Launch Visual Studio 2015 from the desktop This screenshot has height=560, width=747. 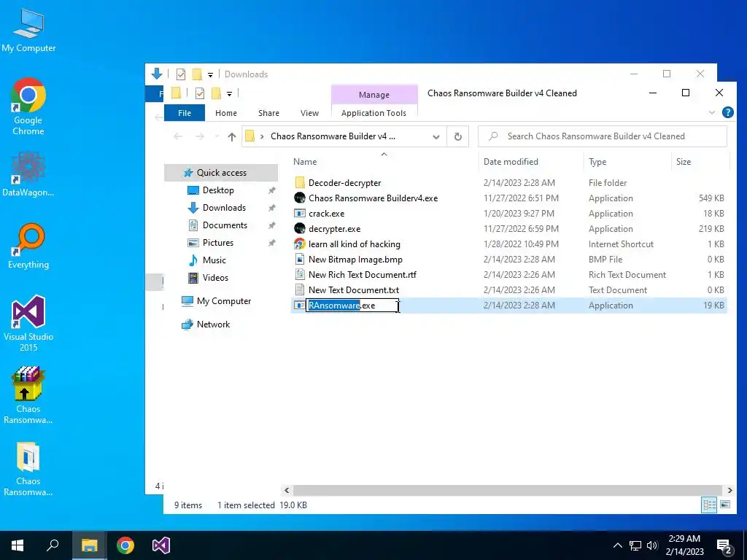(28, 323)
